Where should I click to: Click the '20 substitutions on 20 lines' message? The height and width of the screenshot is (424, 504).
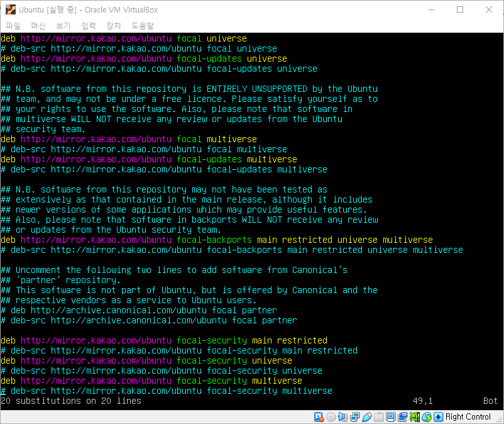tap(71, 401)
